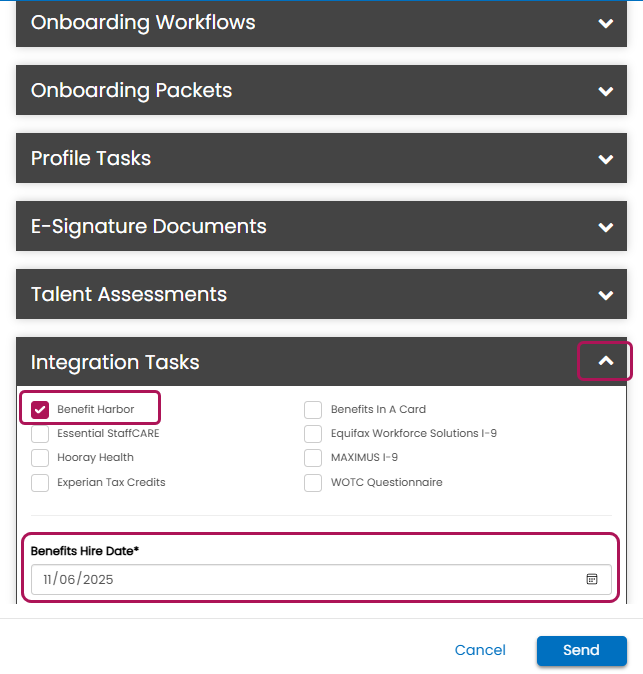The height and width of the screenshot is (674, 643).
Task: Enable the MAXIMUS I-9 checkbox
Action: click(313, 458)
